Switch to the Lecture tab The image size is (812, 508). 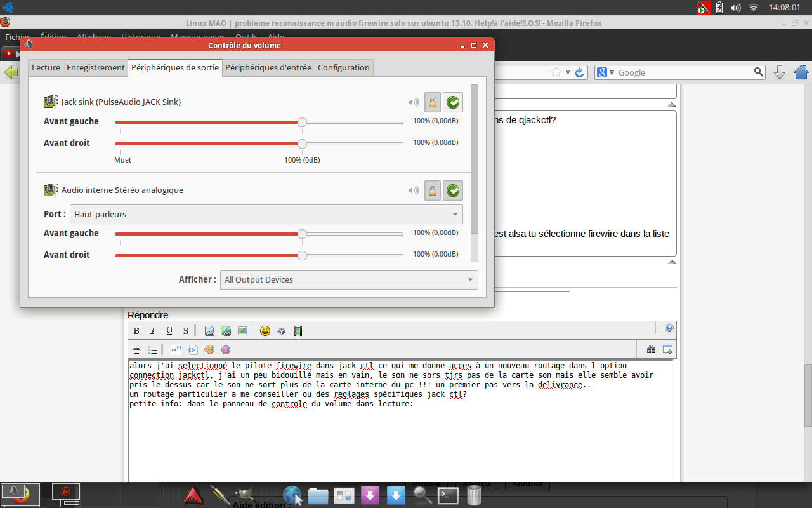(46, 68)
